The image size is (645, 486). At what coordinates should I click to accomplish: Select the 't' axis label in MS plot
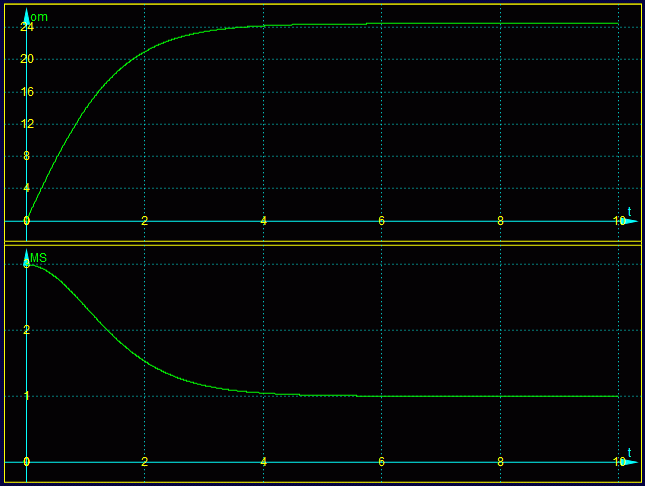(629, 452)
